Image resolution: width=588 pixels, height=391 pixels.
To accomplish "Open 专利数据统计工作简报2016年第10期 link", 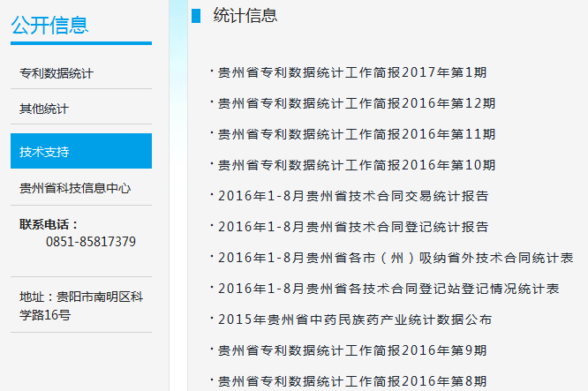I will 357,165.
